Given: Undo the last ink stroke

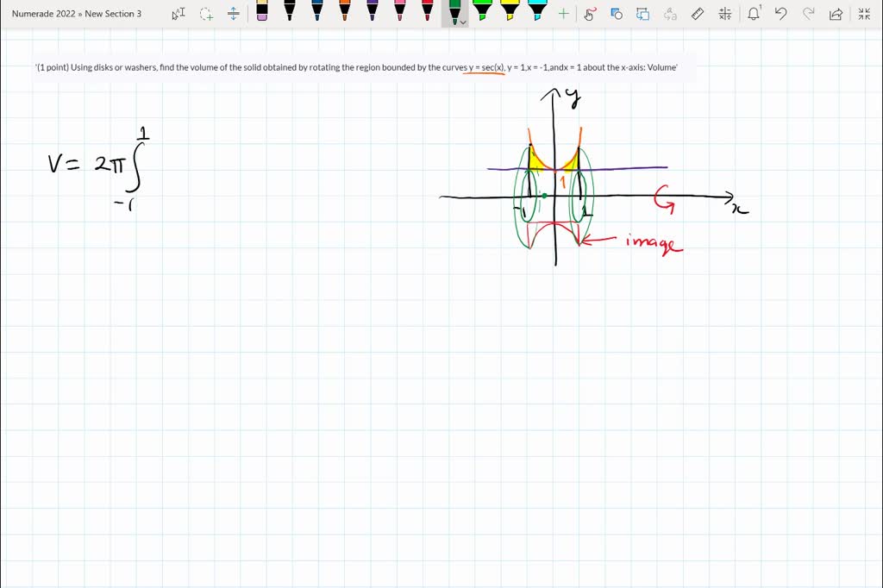Looking at the screenshot, I should (x=781, y=13).
